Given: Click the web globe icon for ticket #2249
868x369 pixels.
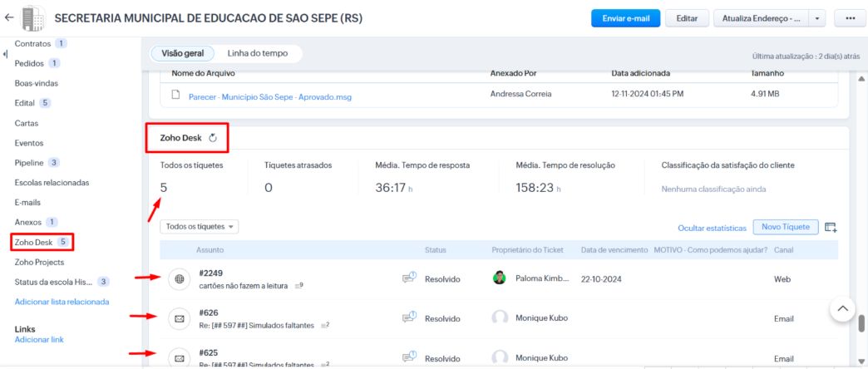Looking at the screenshot, I should click(179, 278).
